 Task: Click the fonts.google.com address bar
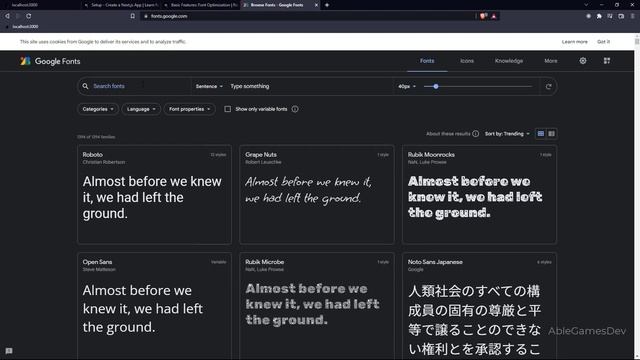click(x=308, y=16)
